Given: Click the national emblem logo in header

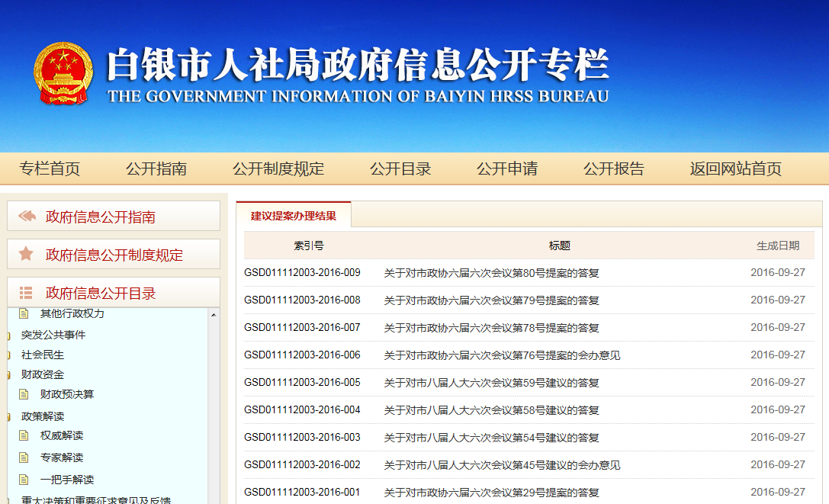Looking at the screenshot, I should 63,74.
